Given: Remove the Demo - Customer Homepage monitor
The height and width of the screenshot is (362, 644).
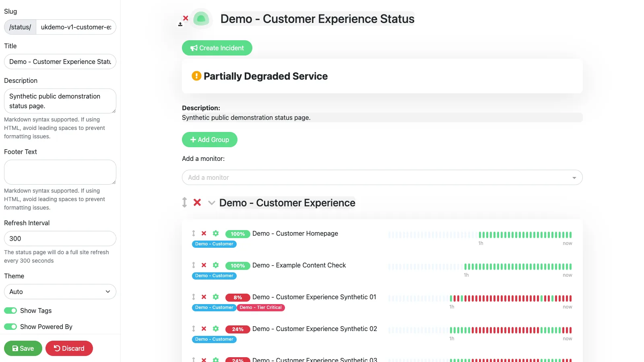Looking at the screenshot, I should [x=204, y=233].
